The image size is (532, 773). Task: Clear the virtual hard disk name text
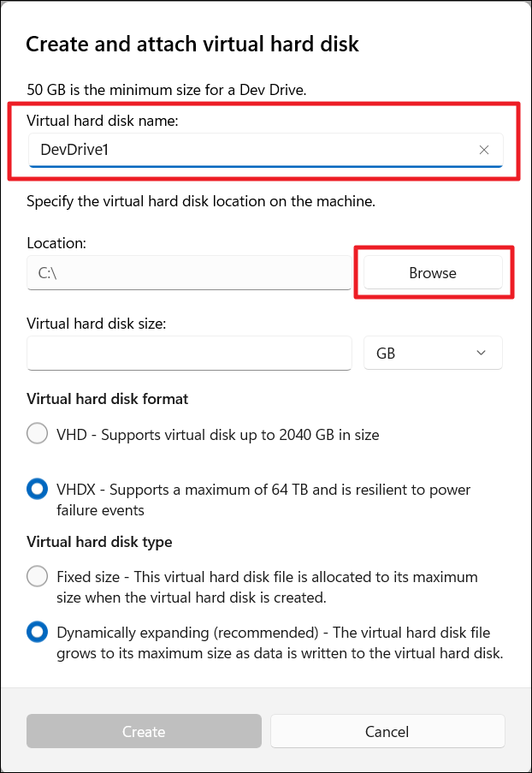(x=484, y=150)
